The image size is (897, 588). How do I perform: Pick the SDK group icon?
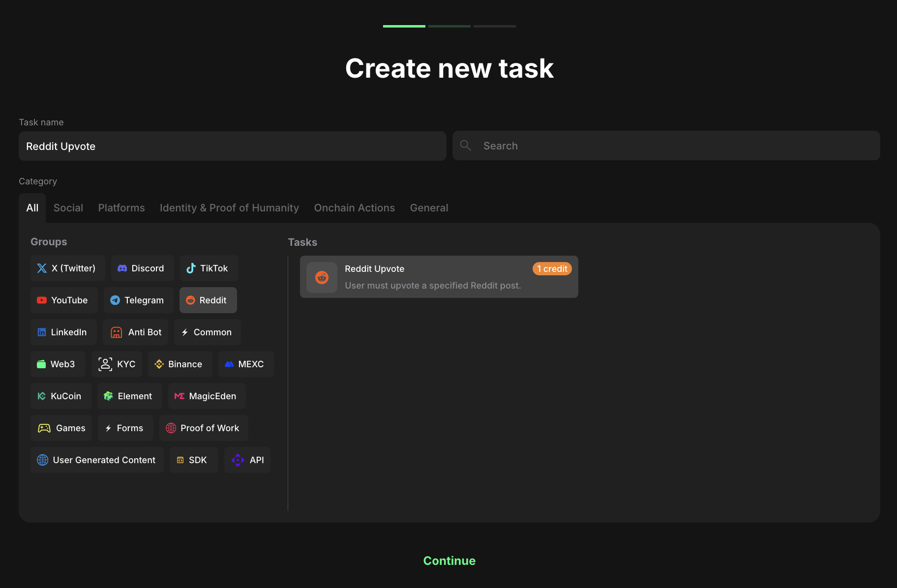tap(180, 460)
